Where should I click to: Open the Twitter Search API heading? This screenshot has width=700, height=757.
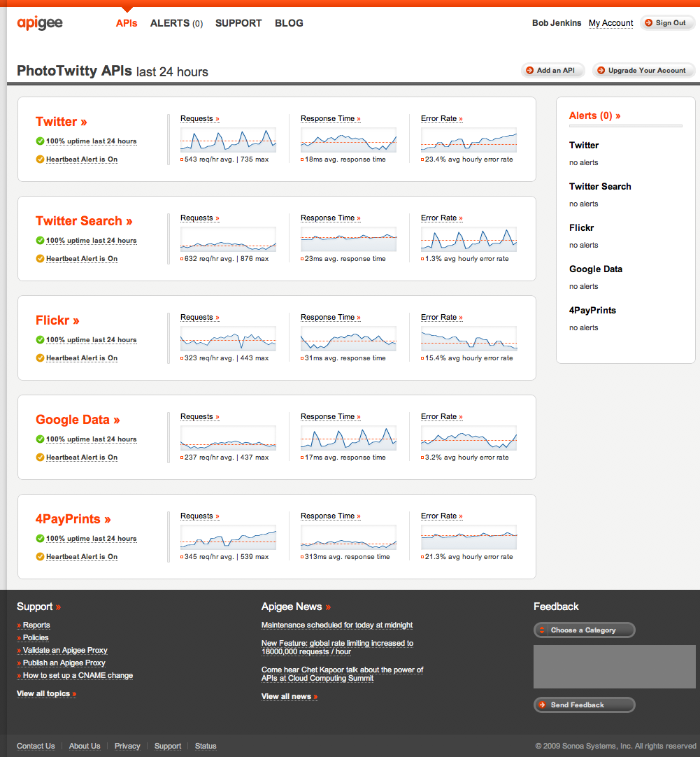pyautogui.click(x=83, y=220)
